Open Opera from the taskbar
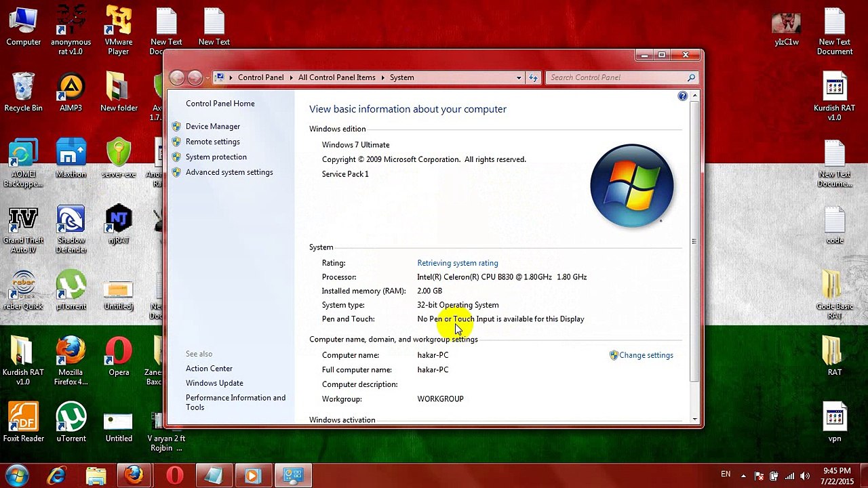 point(174,476)
